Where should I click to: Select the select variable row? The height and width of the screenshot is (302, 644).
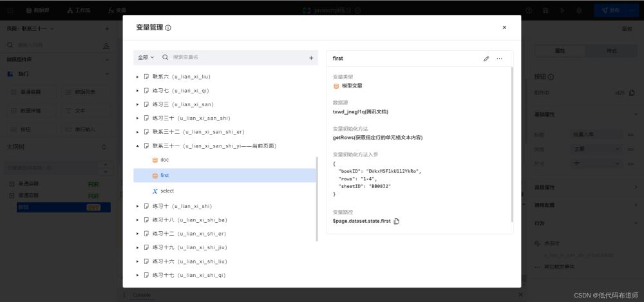225,191
